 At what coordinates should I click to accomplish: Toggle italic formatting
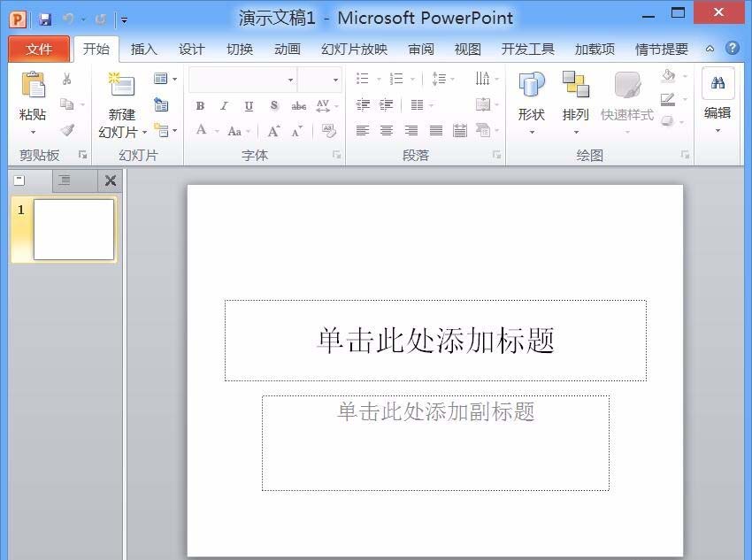tap(223, 104)
